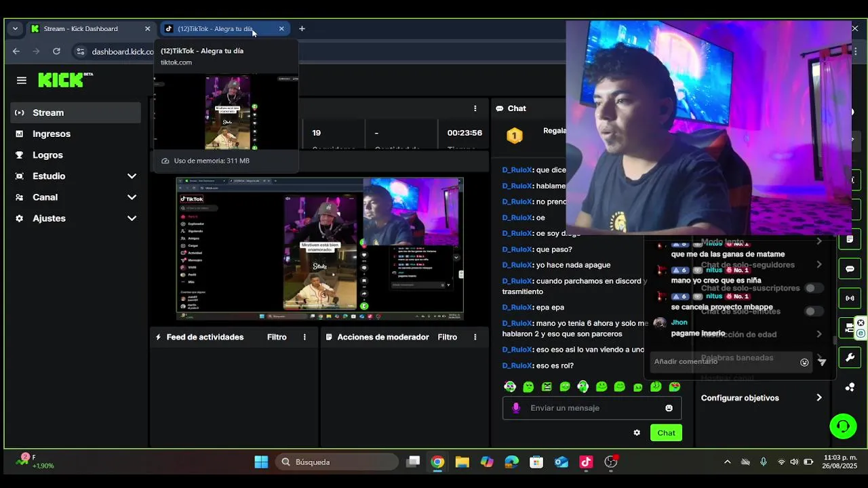Click the wrench icon in right rail

tap(850, 357)
